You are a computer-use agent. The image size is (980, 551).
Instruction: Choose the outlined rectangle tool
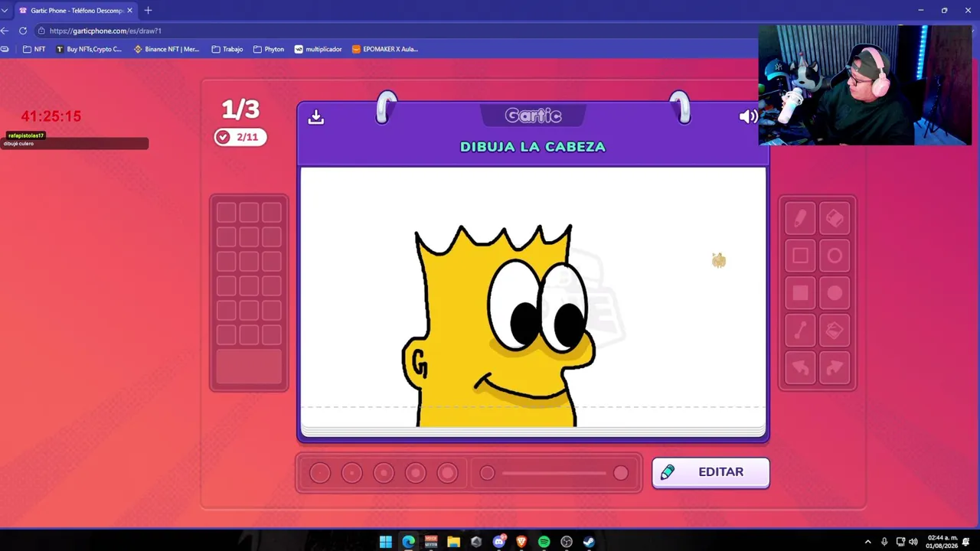pos(800,256)
